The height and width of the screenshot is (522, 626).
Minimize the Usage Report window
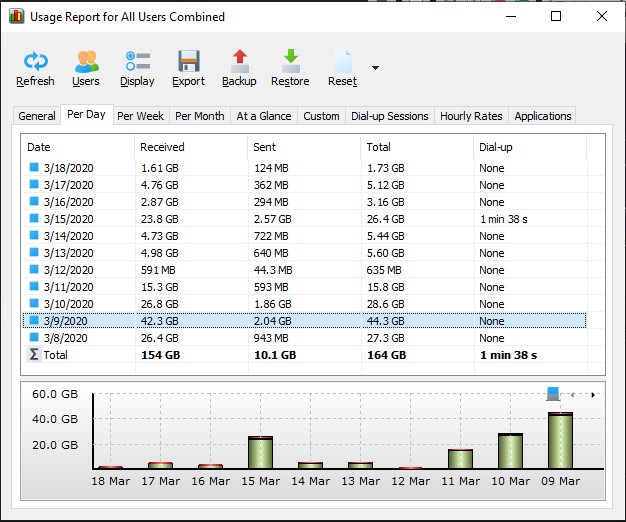point(511,16)
